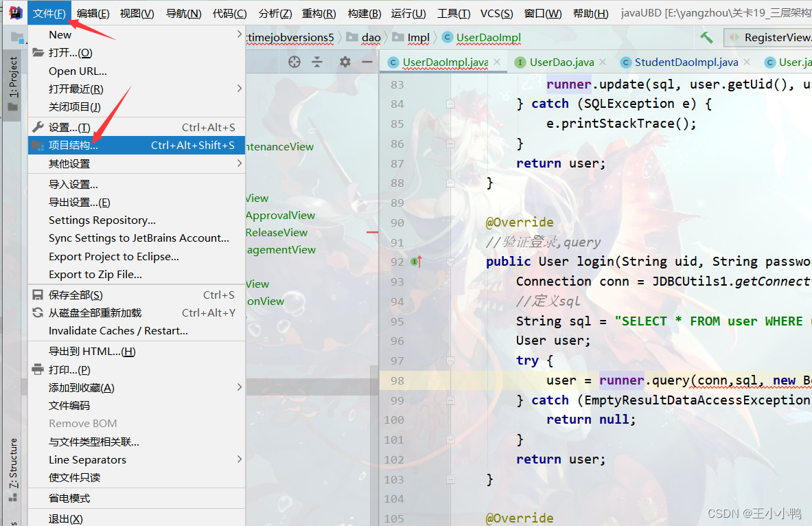This screenshot has width=812, height=526.
Task: Click the collapse all icon in Project panel
Action: [317, 62]
